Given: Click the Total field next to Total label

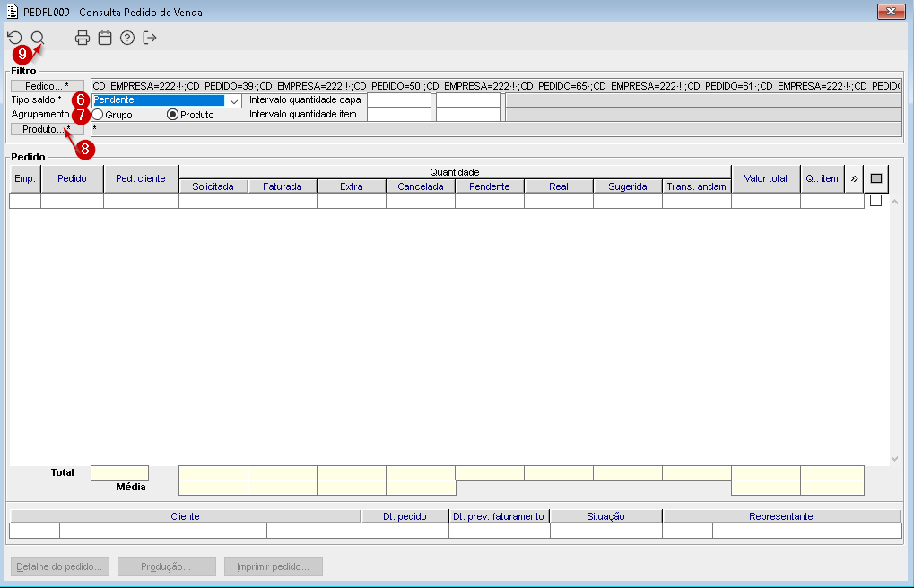Looking at the screenshot, I should [x=119, y=472].
